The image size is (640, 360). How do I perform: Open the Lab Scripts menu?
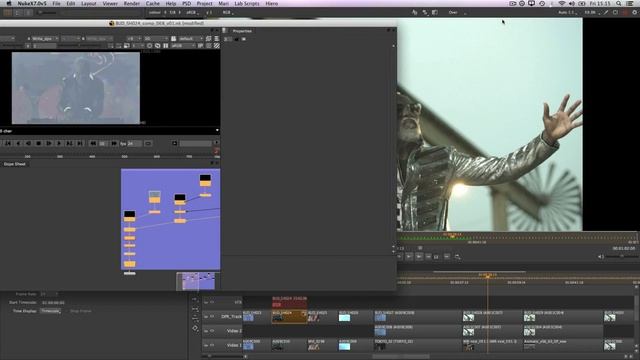[247, 3]
